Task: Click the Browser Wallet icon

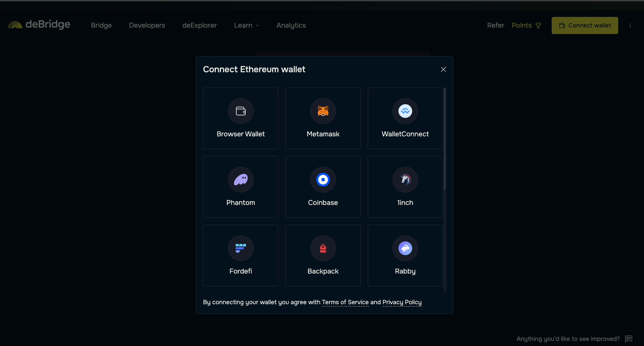Action: click(241, 111)
